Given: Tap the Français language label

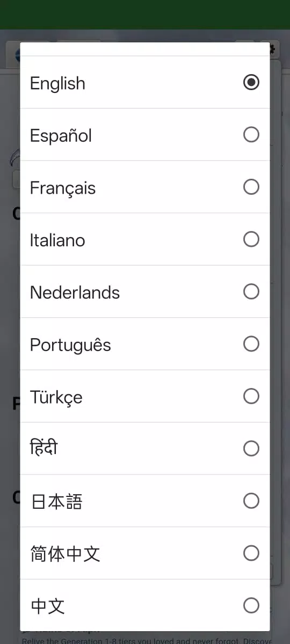Looking at the screenshot, I should [x=63, y=188].
